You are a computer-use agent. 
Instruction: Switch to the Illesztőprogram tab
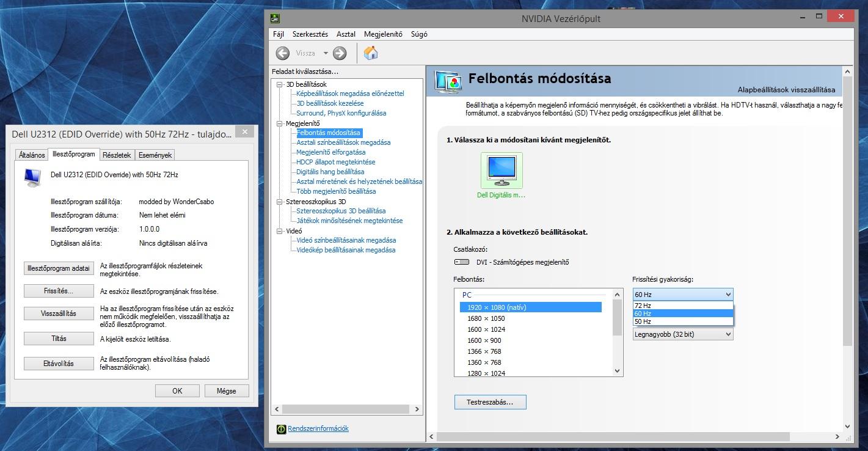(x=73, y=154)
